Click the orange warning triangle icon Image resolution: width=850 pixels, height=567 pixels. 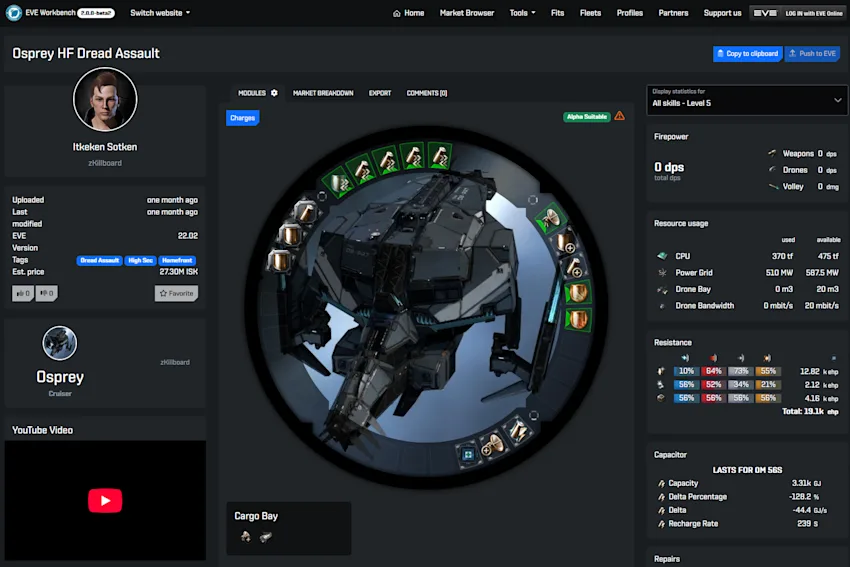click(620, 116)
